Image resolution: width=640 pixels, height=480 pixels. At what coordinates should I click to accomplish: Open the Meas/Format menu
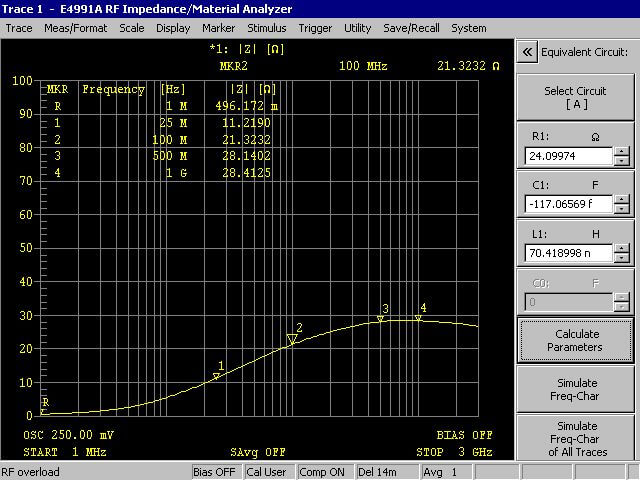point(76,28)
